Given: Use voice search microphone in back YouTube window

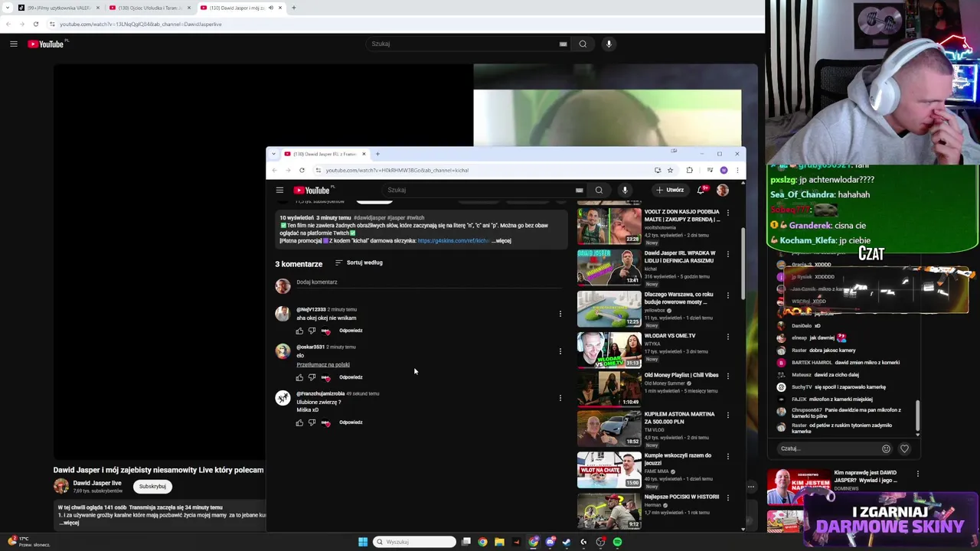Looking at the screenshot, I should (609, 44).
